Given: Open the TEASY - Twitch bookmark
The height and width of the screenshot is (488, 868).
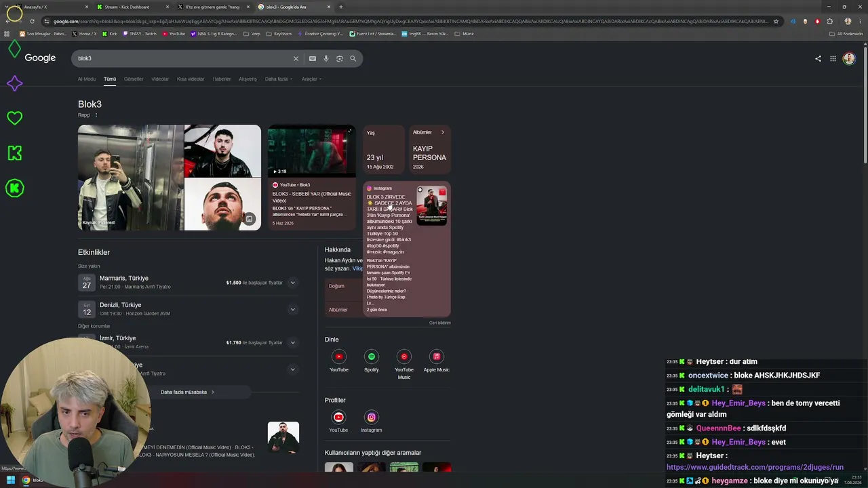Looking at the screenshot, I should click(x=140, y=33).
